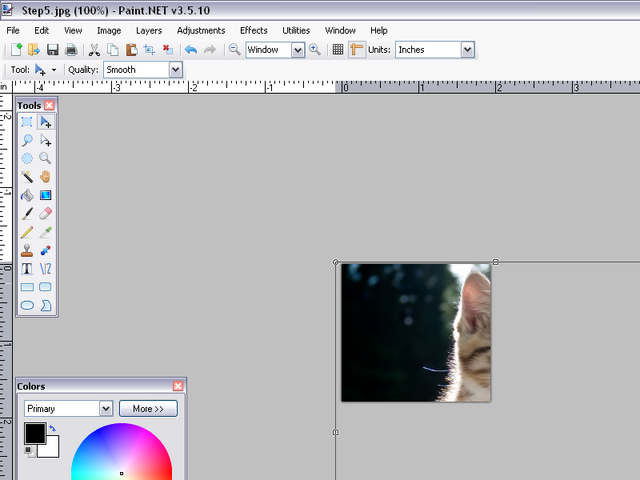The height and width of the screenshot is (480, 640).
Task: Select the Recolor tool
Action: [45, 250]
